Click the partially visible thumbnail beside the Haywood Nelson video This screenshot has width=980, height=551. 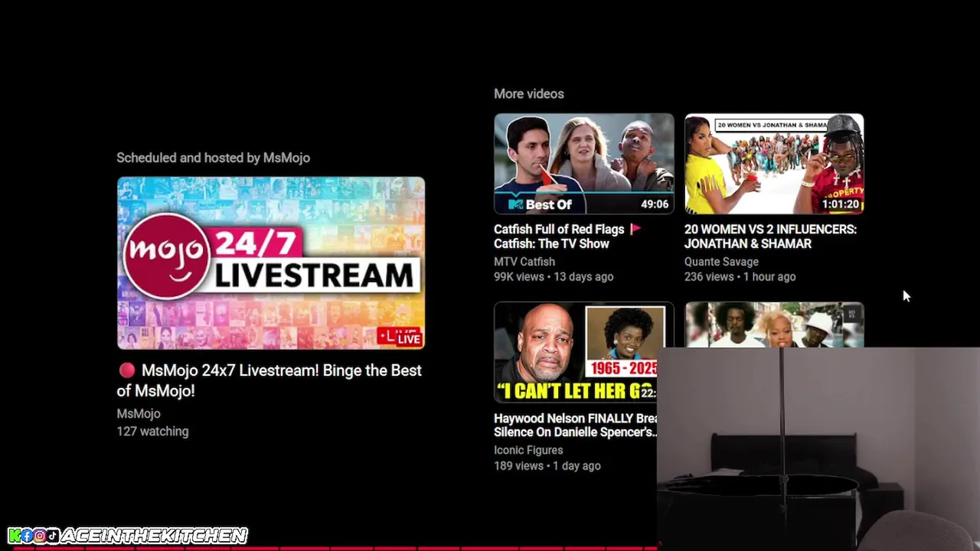[x=774, y=324]
